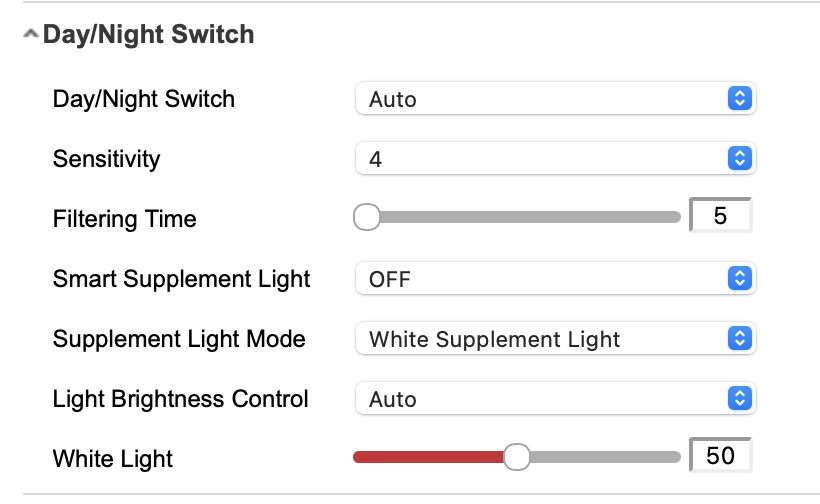Click the Filtering Time slider handle
This screenshot has width=820, height=504.
coord(367,217)
